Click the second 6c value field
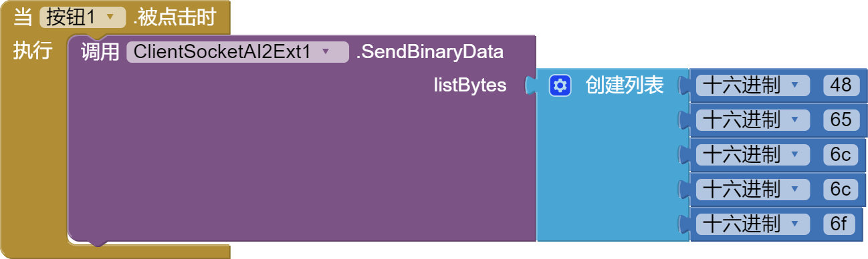Image resolution: width=868 pixels, height=259 pixels. (x=841, y=189)
